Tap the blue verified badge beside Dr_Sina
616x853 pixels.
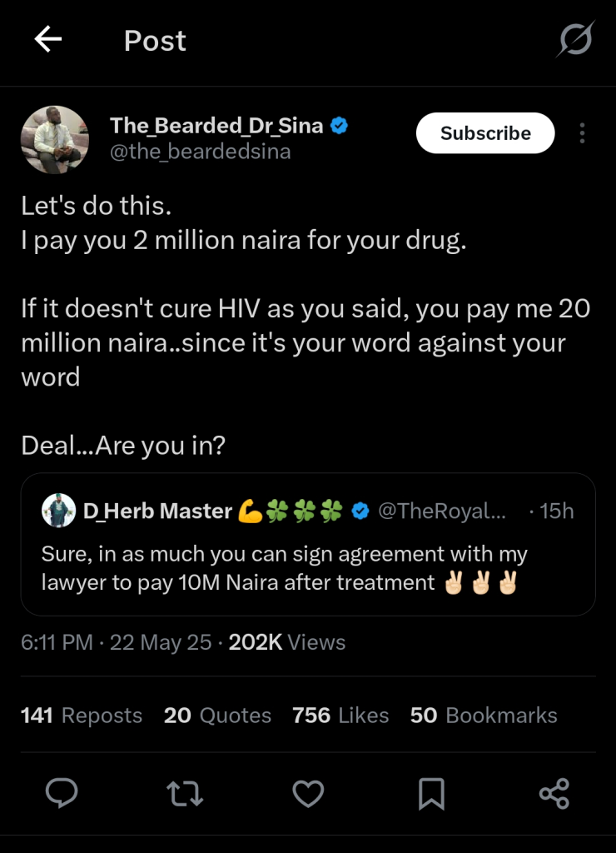(x=340, y=126)
